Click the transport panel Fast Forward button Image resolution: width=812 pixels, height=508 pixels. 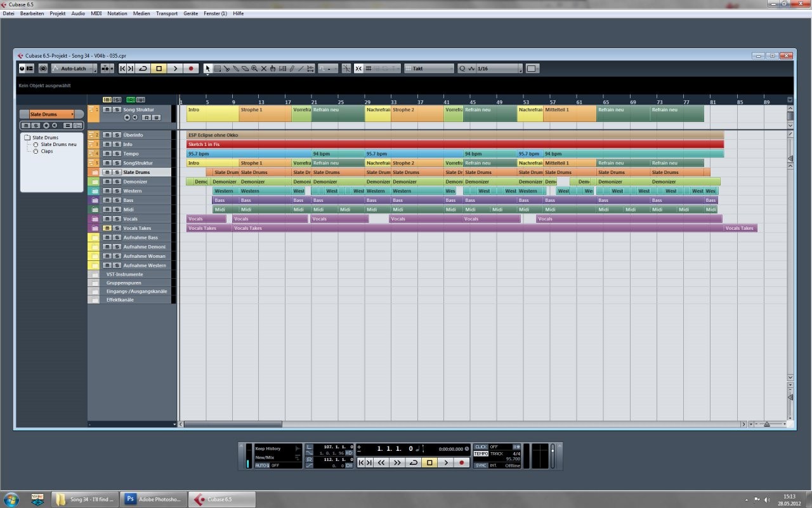pyautogui.click(x=397, y=463)
